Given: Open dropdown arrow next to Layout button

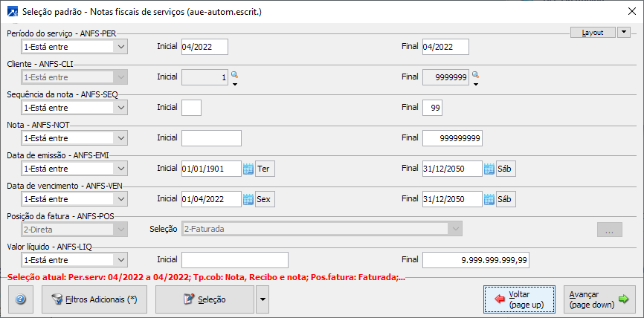Looking at the screenshot, I should [624, 33].
